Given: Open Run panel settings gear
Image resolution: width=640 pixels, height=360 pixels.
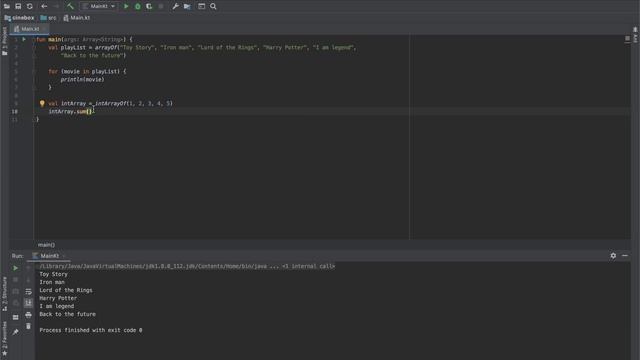Looking at the screenshot, I should coord(613,256).
